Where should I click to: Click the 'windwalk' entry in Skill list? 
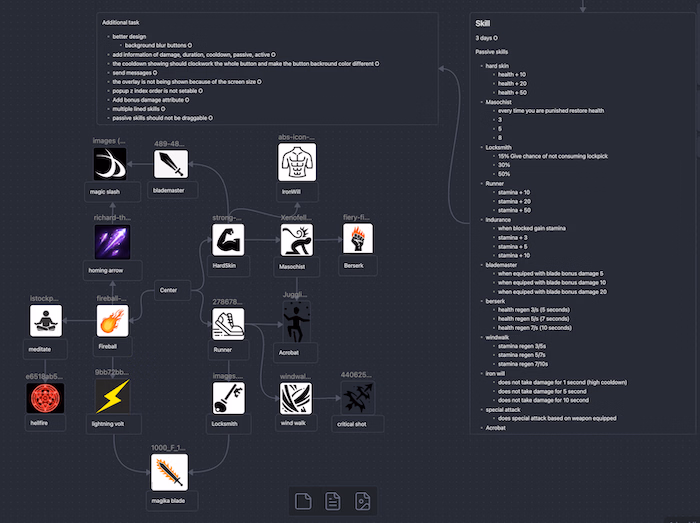[x=497, y=337]
